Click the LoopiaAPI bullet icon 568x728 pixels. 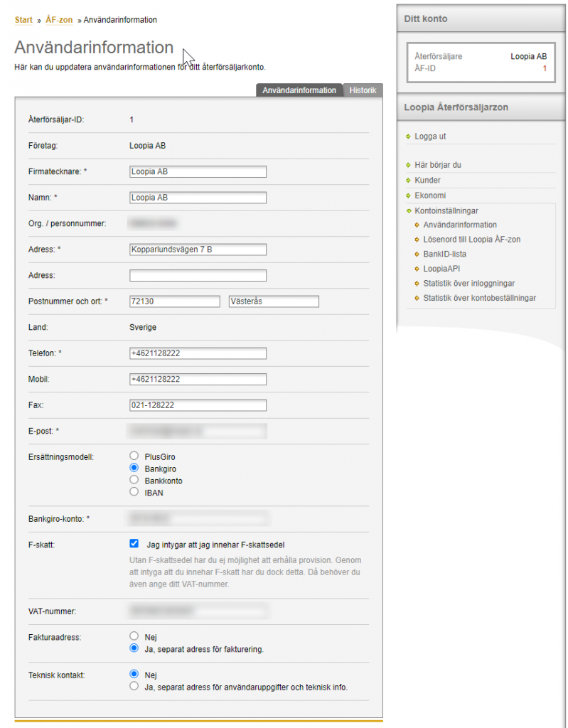[x=417, y=269]
